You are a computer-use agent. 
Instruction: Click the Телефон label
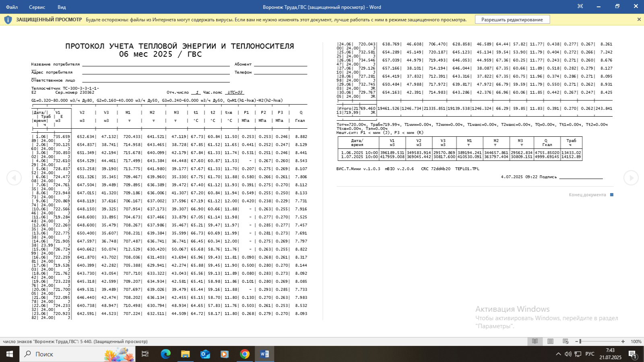click(x=243, y=72)
